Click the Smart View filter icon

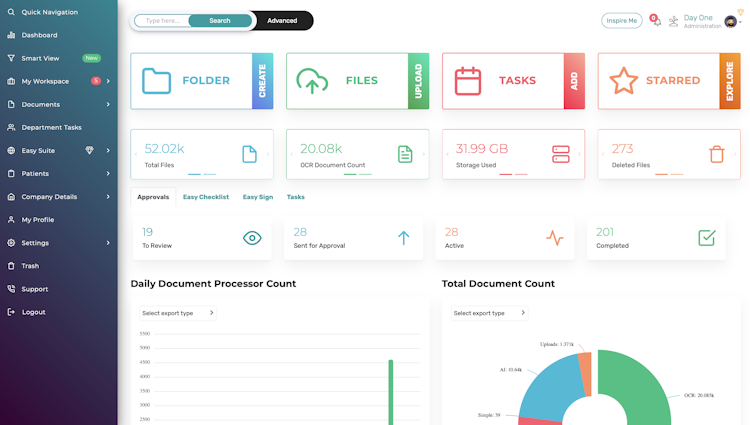[x=11, y=58]
